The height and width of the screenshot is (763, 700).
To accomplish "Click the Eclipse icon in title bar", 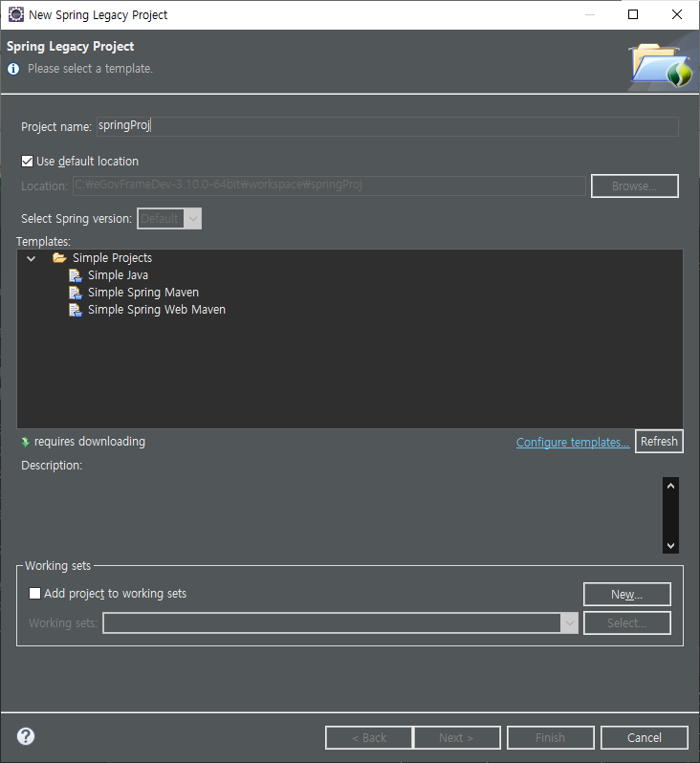I will [x=16, y=14].
